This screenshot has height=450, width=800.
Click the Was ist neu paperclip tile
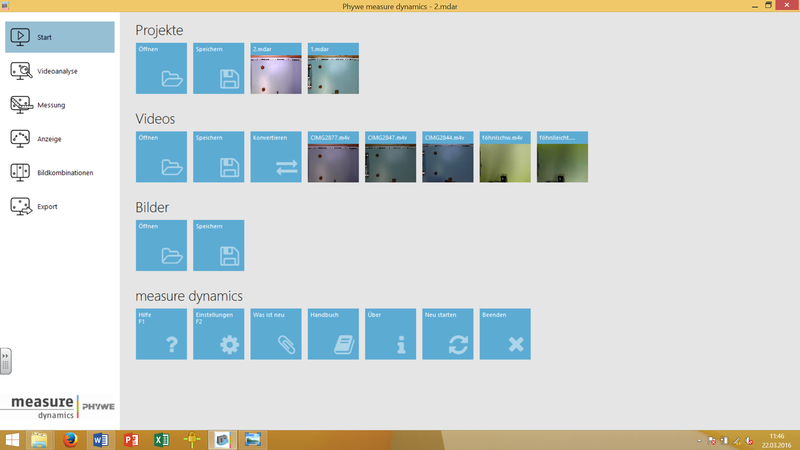pyautogui.click(x=275, y=334)
